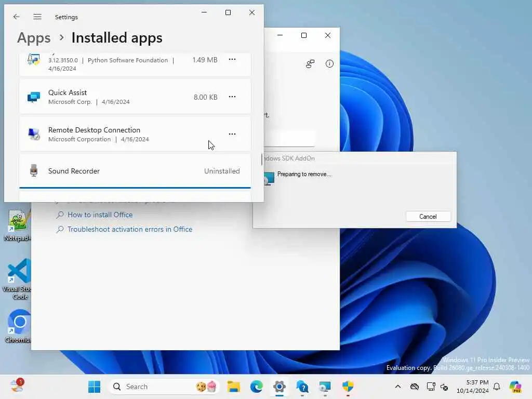Cancel the Windows SDK AddOn removal
Viewport: 532px width, 399px height.
[x=428, y=217]
